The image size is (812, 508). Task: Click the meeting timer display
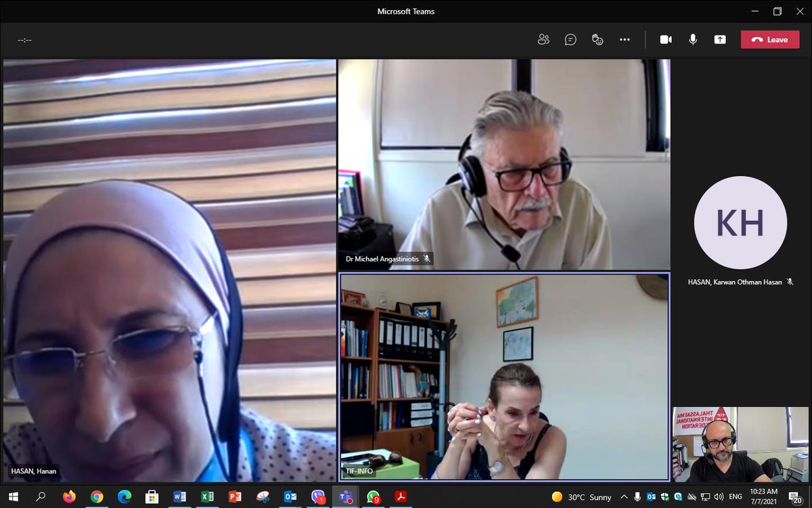(24, 40)
